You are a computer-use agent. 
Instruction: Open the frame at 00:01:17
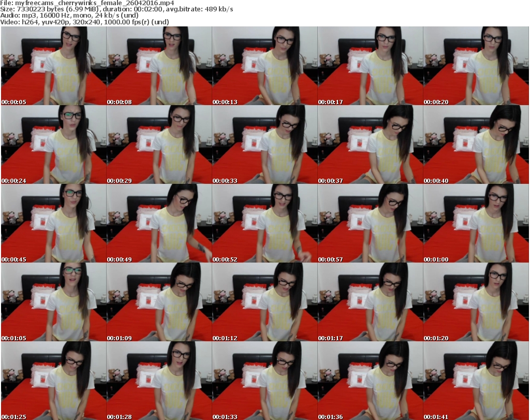tap(370, 302)
